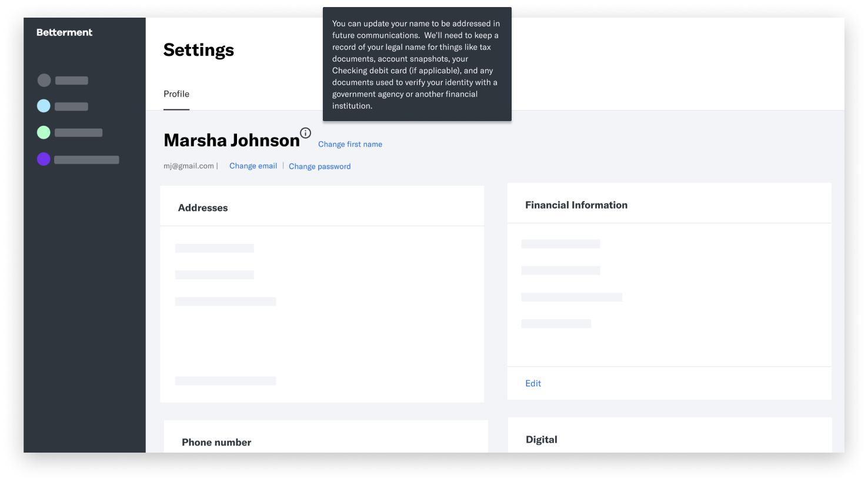Click the Financial Information heading
868x482 pixels.
pos(576,205)
